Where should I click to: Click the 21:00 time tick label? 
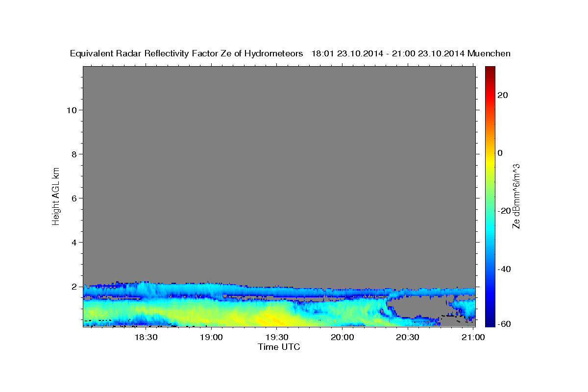coord(473,337)
